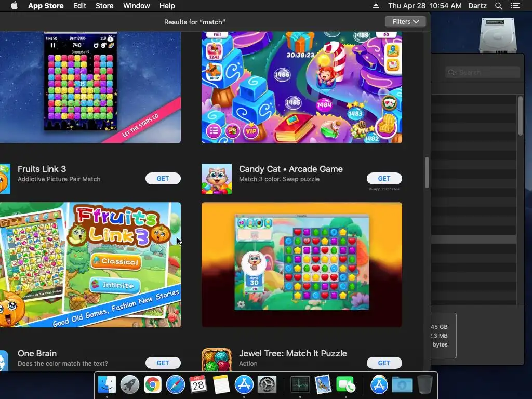Screen dimensions: 532x399
Task: Launch Google Chrome from the Dock
Action: (x=152, y=385)
